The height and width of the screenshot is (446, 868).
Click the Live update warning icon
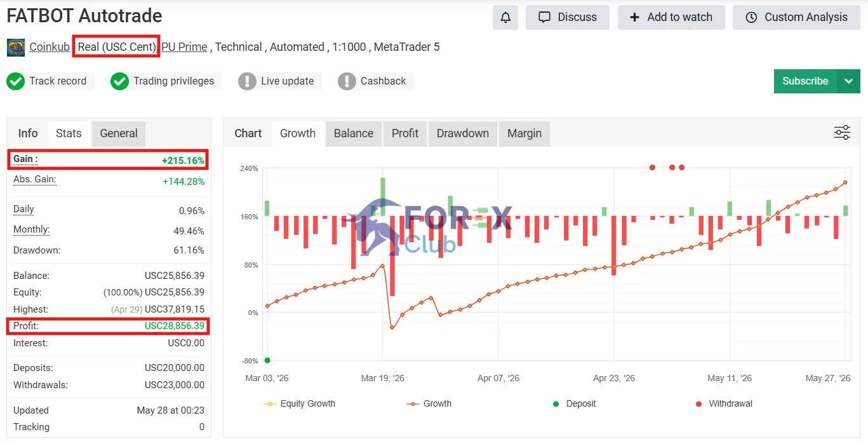(248, 81)
